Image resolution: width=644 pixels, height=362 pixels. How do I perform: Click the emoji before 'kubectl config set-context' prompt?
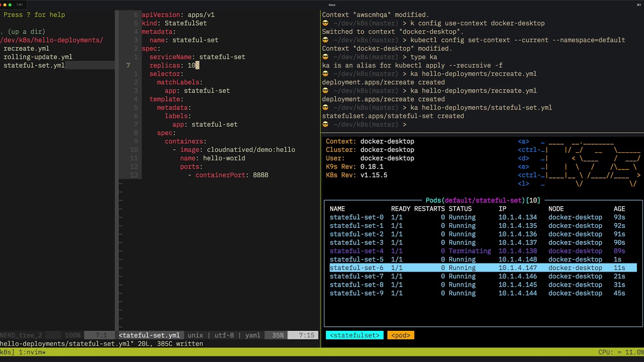pos(326,40)
